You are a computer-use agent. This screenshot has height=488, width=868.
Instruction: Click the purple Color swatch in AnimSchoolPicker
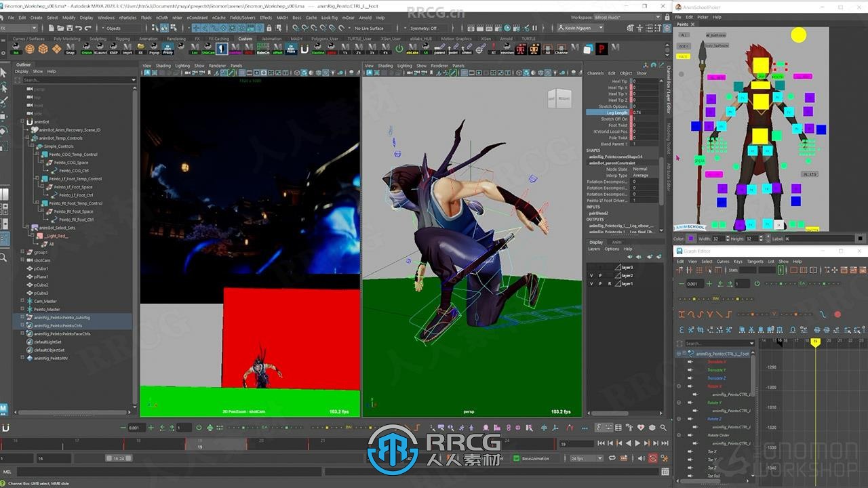tap(691, 239)
